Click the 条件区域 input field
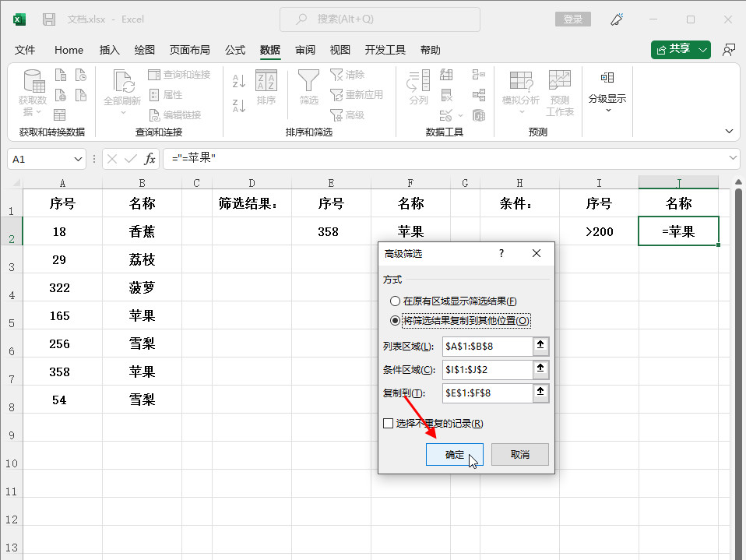This screenshot has width=746, height=560. coord(487,370)
